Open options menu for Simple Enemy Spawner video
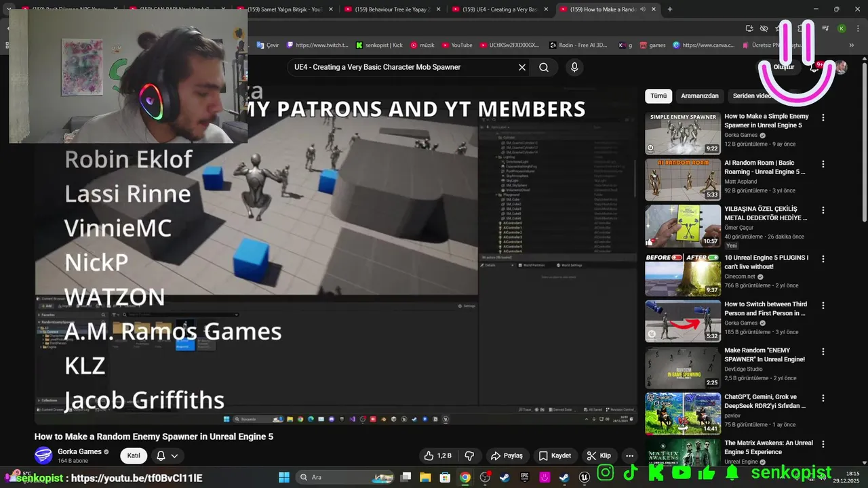Viewport: 868px width, 488px height. [823, 117]
